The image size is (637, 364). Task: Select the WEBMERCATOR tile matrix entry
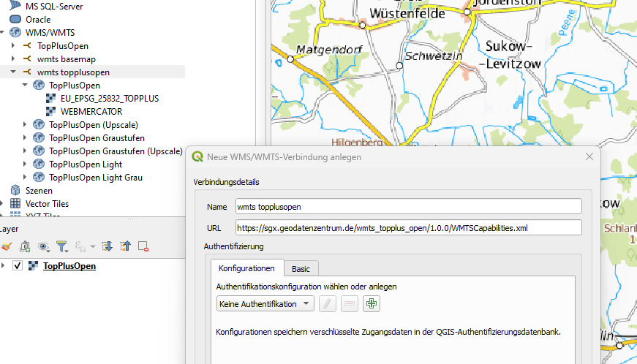[x=91, y=111]
